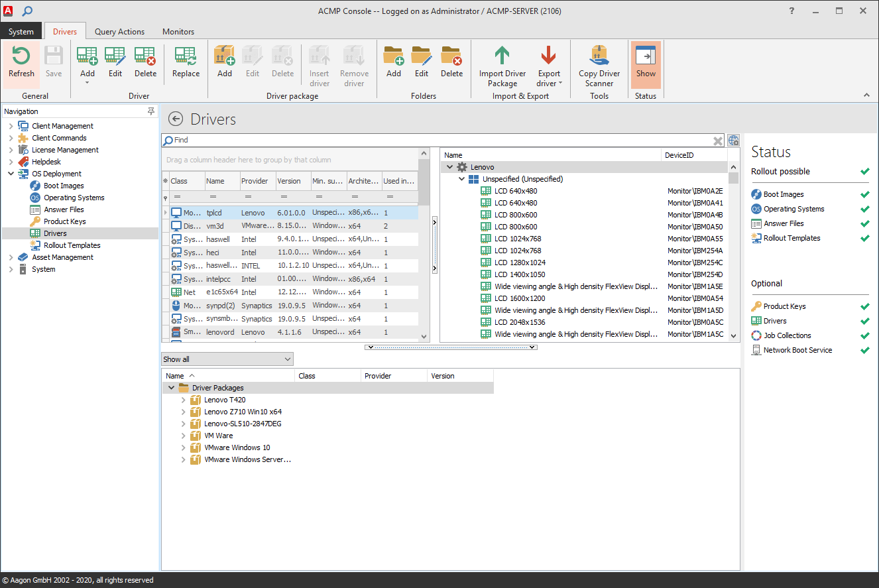Open the Add driver dropdown arrow
The width and height of the screenshot is (879, 588).
pyautogui.click(x=87, y=82)
